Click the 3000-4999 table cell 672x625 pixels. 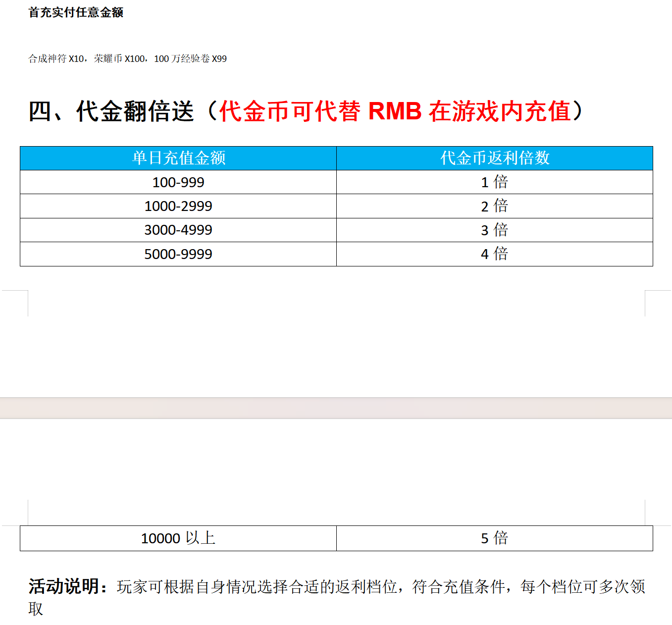point(178,230)
